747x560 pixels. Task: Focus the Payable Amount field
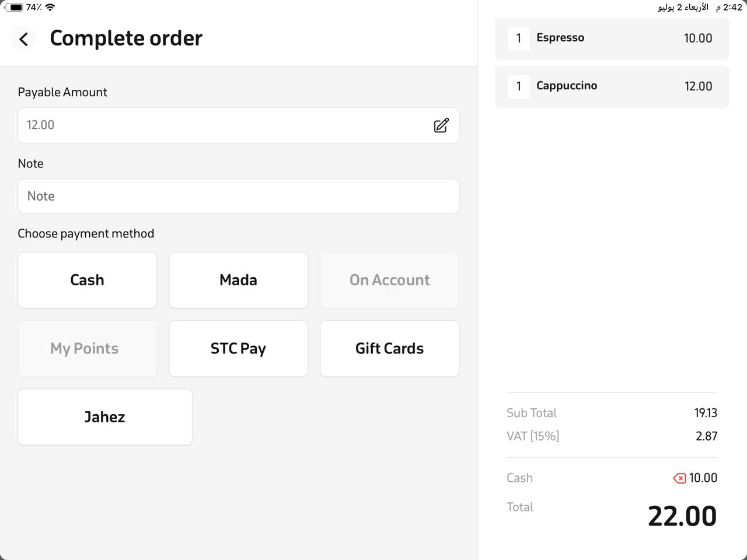click(238, 125)
